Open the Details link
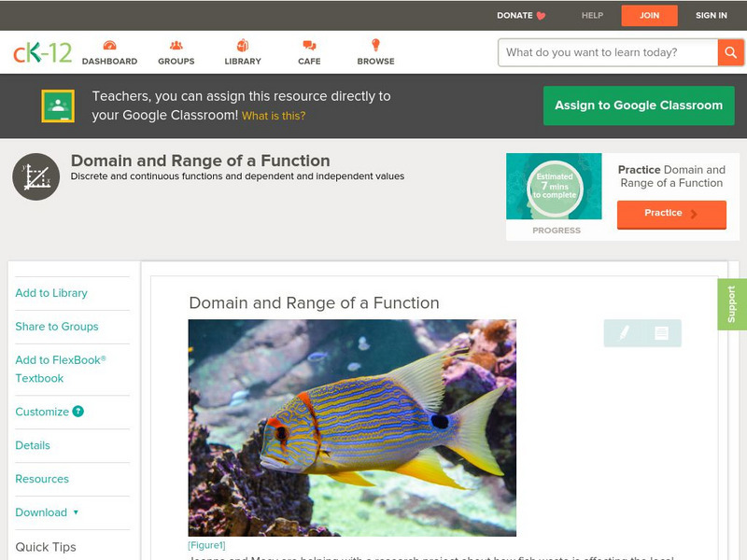Screen dimensions: 747x560 click(x=33, y=445)
